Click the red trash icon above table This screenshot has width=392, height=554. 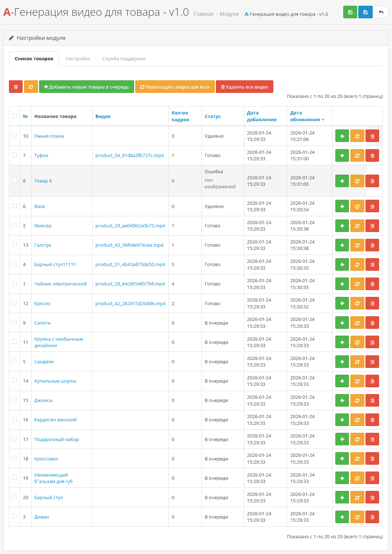coord(16,87)
